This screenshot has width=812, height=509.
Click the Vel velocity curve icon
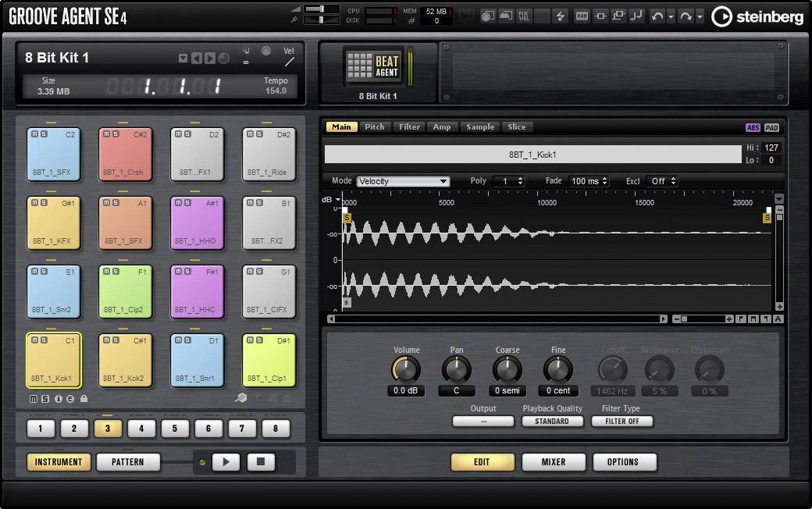point(289,57)
